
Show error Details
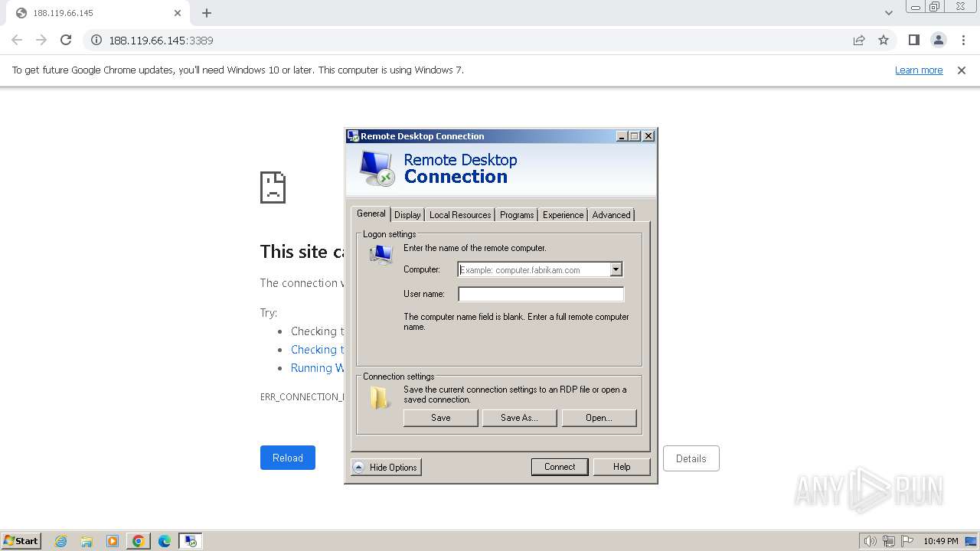click(691, 458)
